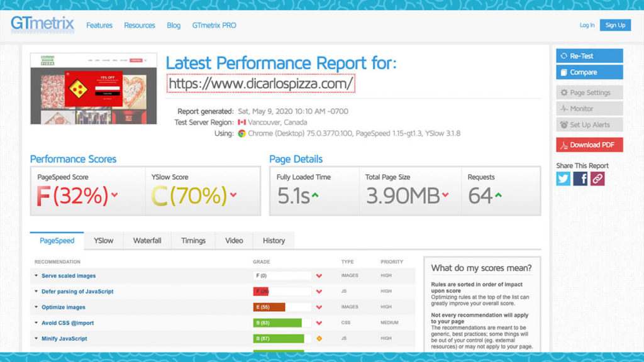
Task: Open the Features menu item
Action: [x=99, y=26]
